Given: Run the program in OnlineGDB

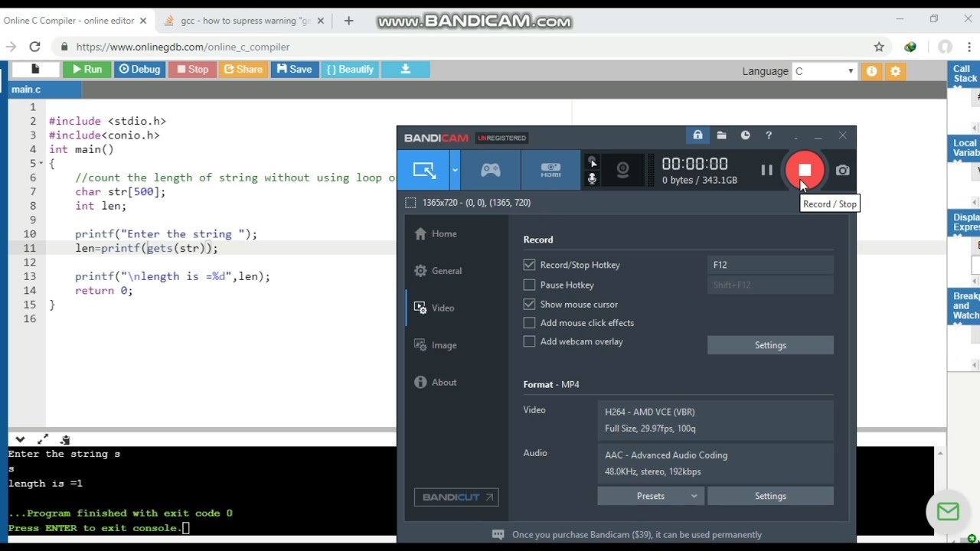Looking at the screenshot, I should pos(87,70).
